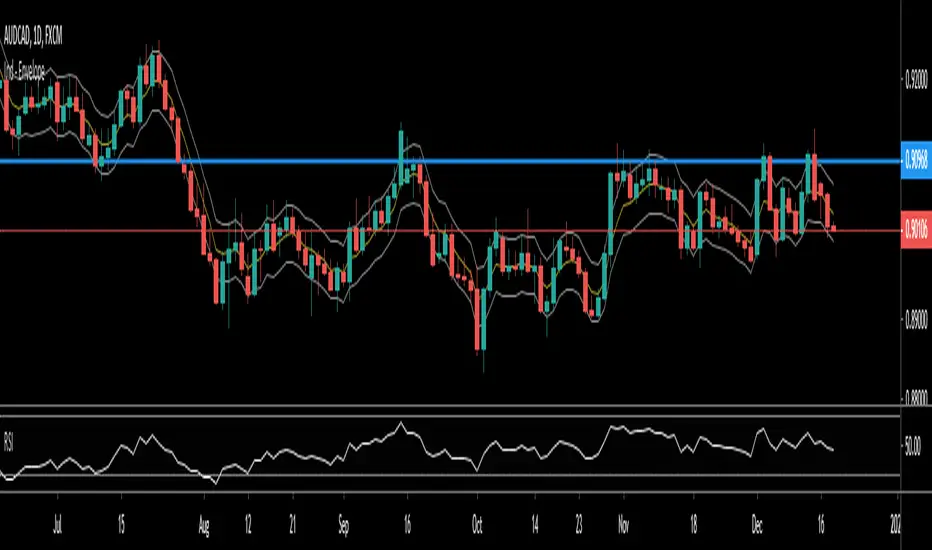Click the 0.92000 price axis tick
The image size is (932, 550).
tap(916, 79)
